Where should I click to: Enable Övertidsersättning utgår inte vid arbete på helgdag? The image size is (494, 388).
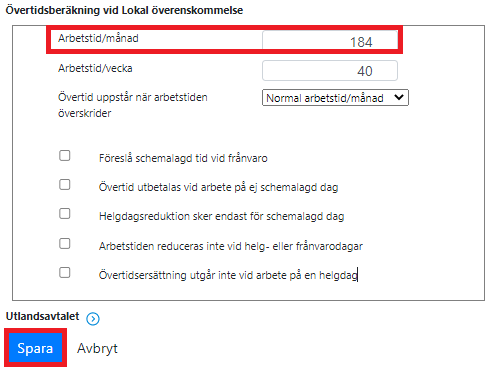[65, 273]
